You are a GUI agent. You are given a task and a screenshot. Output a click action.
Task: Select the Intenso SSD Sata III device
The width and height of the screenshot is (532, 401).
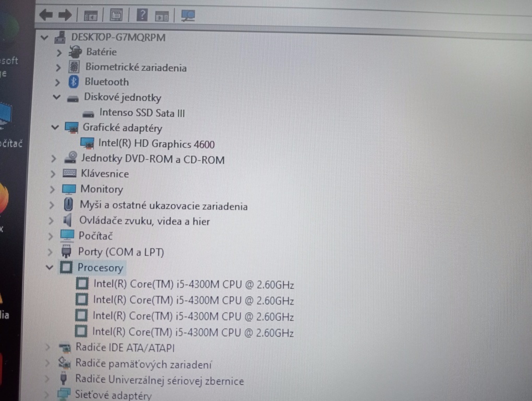pos(142,113)
